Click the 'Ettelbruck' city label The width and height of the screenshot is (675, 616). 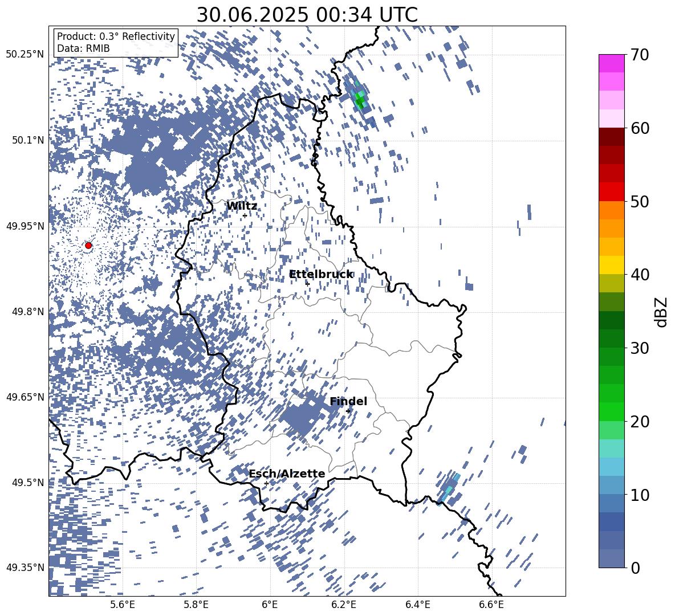click(321, 275)
